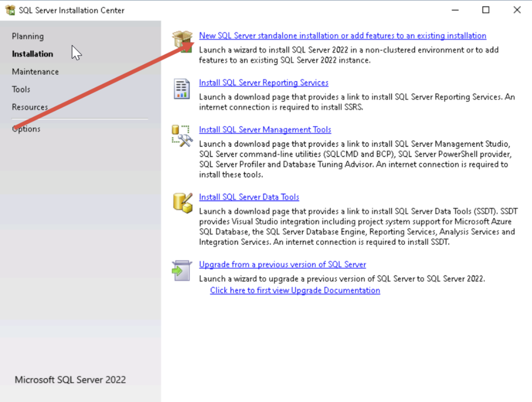The width and height of the screenshot is (532, 402).
Task: Open the Tools section
Action: (x=21, y=89)
